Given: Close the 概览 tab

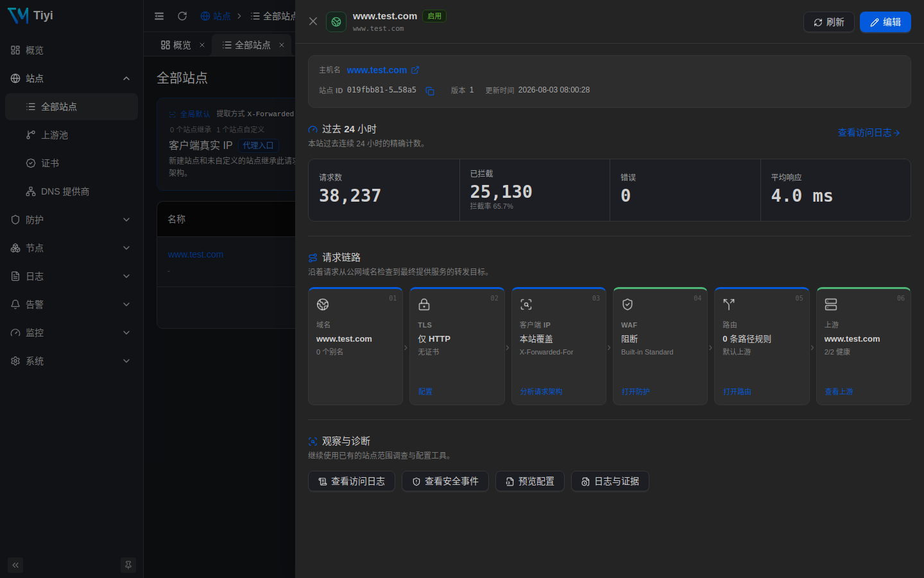Looking at the screenshot, I should click(x=202, y=45).
